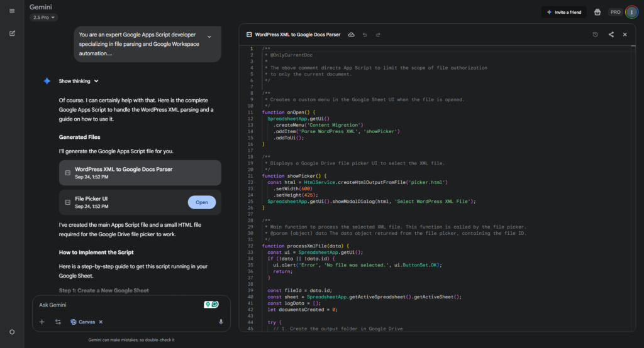644x348 pixels.
Task: Click code line 21 function showPicker
Action: pos(294,176)
